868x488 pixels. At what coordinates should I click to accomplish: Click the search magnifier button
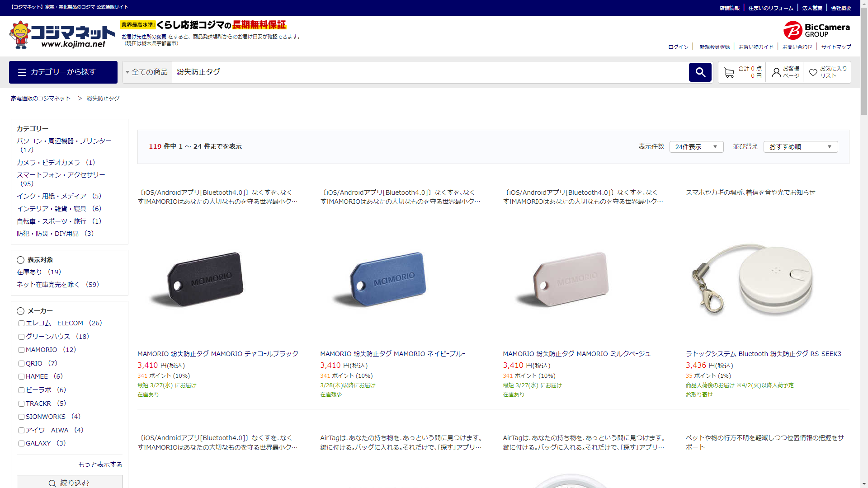click(700, 72)
